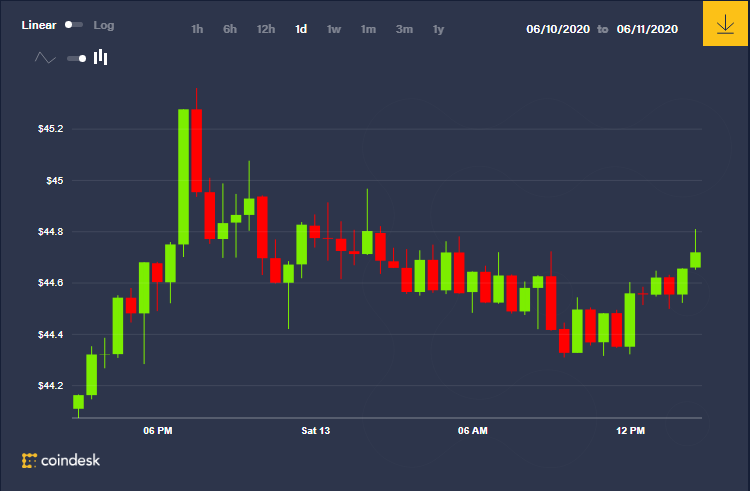Select the 3m time range
Screen dimensions: 750x491
404,29
